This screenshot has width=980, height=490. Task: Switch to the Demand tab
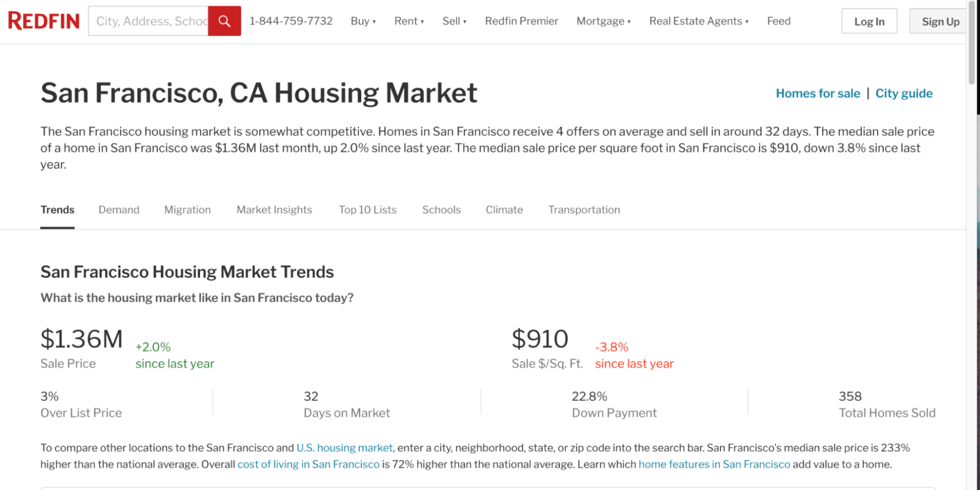click(x=119, y=210)
